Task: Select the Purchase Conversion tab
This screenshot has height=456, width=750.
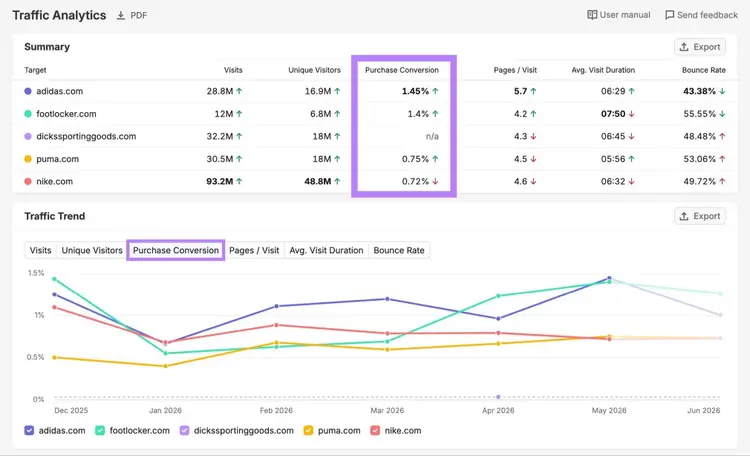Action: [176, 250]
